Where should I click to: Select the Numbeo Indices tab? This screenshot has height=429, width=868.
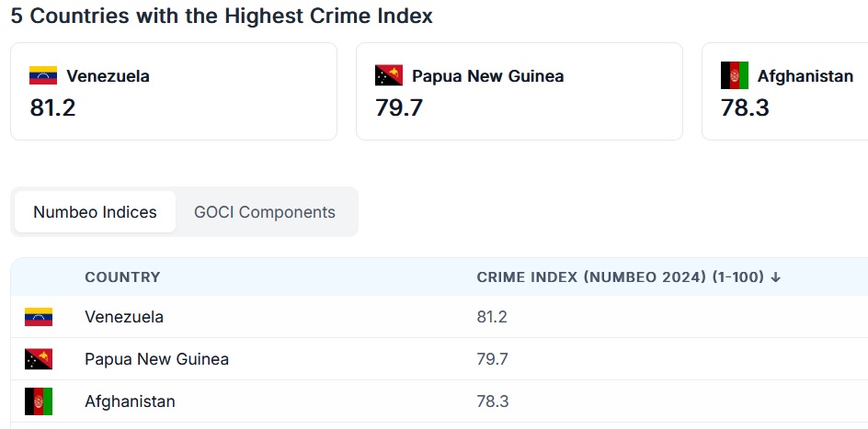[96, 212]
